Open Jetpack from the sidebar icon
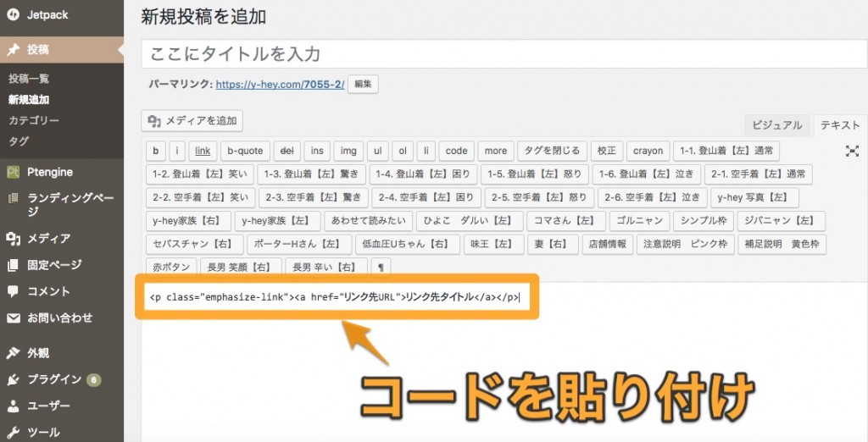868x442 pixels. 13,15
